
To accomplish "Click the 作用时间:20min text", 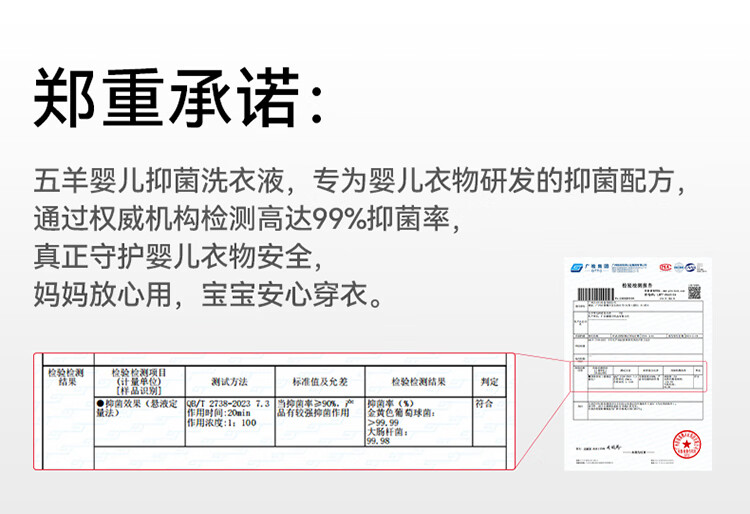I will coord(218,413).
